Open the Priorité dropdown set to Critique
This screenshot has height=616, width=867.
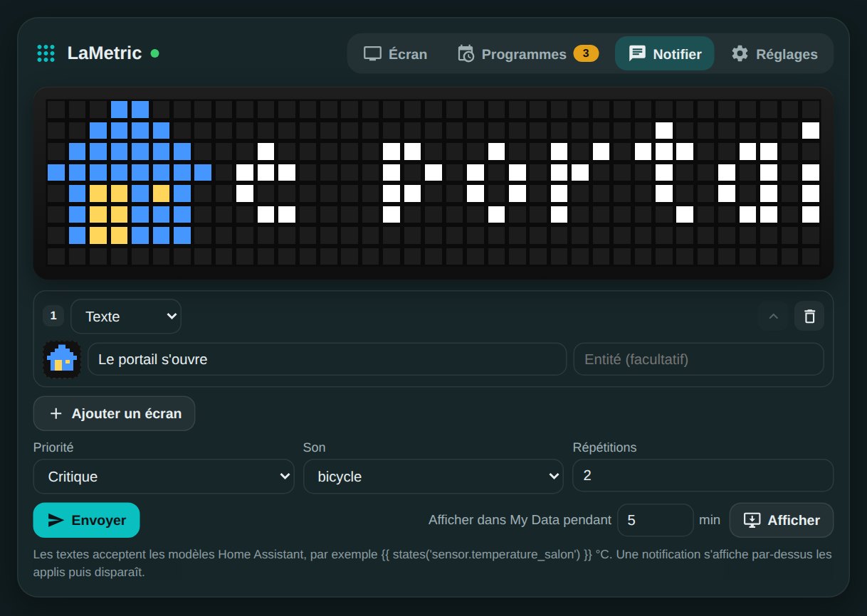coord(164,477)
